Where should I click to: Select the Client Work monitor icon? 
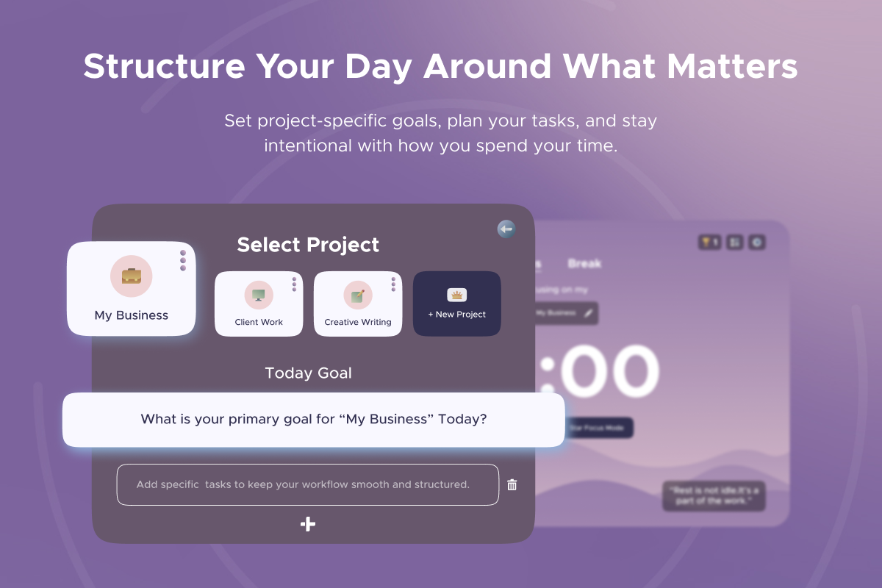259,295
